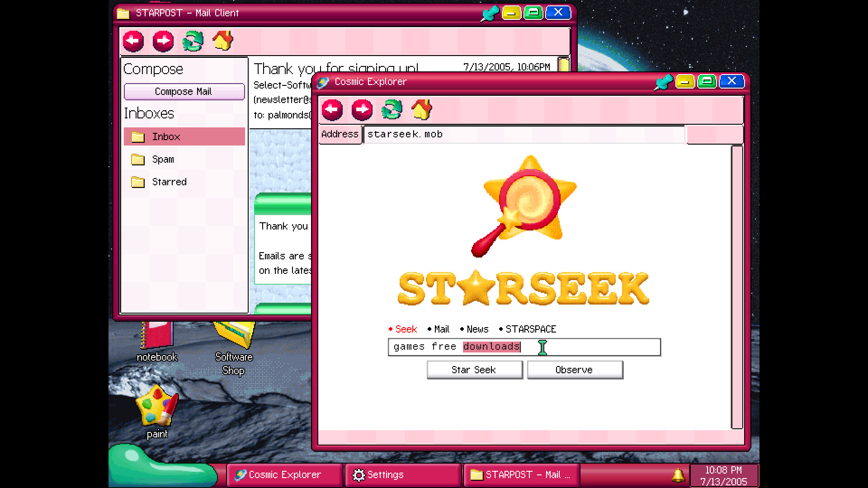The image size is (868, 488).
Task: Select the STARSPACE search option
Action: click(x=531, y=329)
